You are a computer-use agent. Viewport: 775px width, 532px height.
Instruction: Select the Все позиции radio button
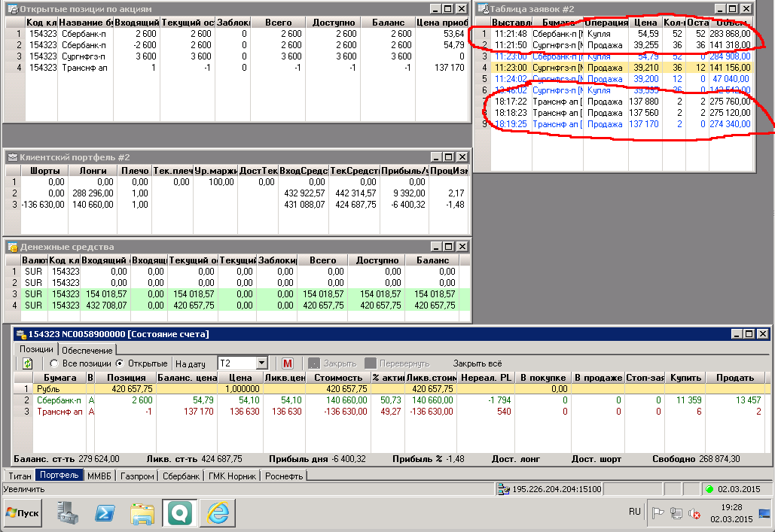54,363
